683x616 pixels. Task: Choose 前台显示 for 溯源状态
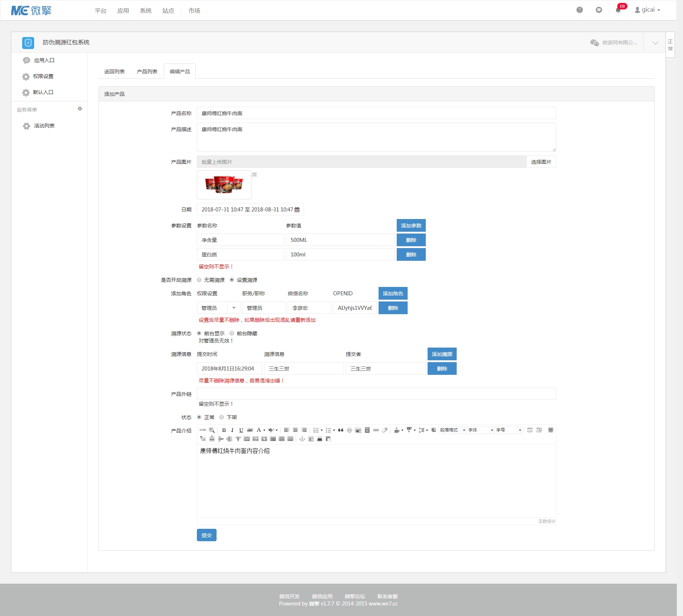(x=199, y=333)
